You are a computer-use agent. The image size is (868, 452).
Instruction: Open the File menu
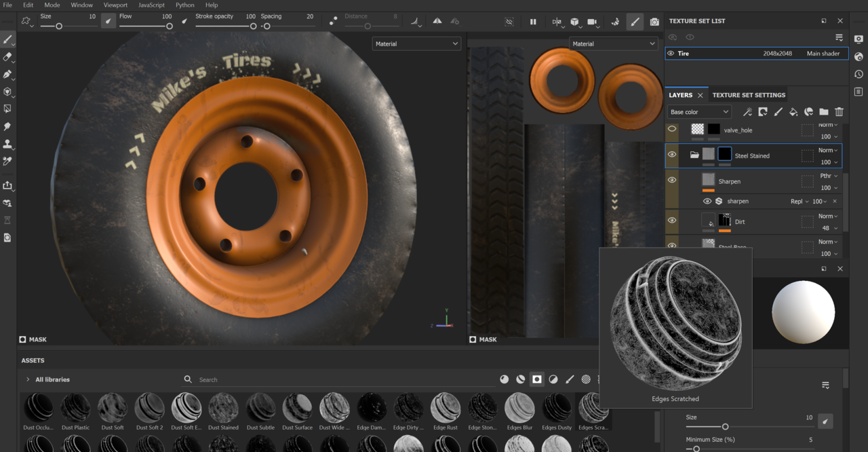click(x=7, y=5)
